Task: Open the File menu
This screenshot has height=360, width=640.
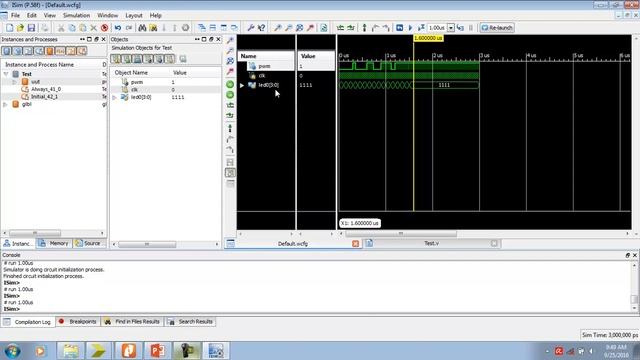Action: pos(16,16)
